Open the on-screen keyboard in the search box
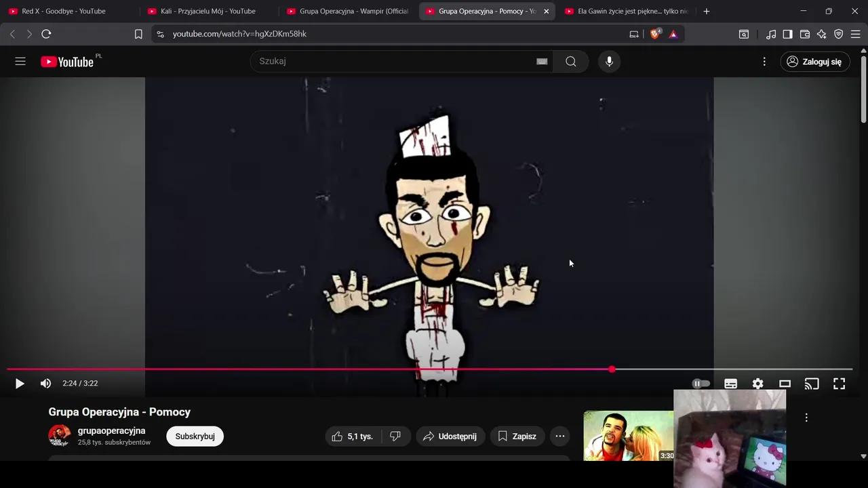This screenshot has width=868, height=488. tap(542, 62)
